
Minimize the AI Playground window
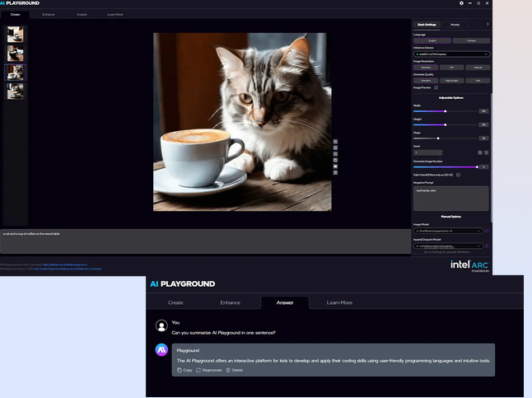pyautogui.click(x=470, y=3)
